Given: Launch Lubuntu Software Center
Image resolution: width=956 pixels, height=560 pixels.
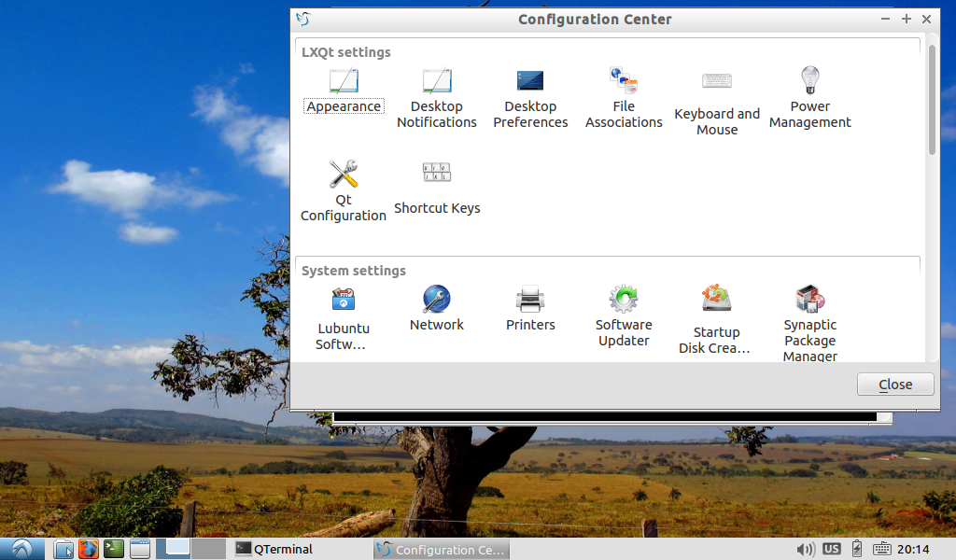Looking at the screenshot, I should (344, 318).
